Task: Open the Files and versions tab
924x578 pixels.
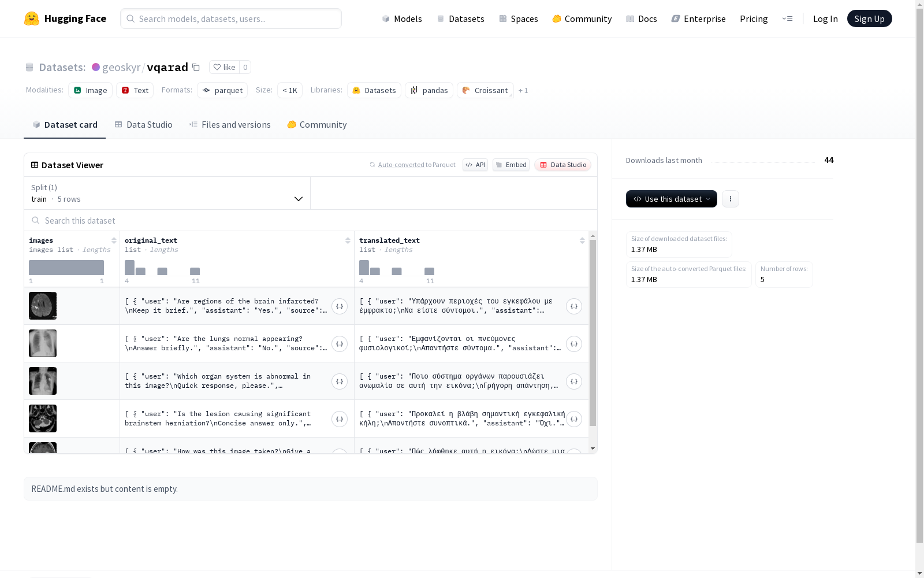Action: pos(230,125)
